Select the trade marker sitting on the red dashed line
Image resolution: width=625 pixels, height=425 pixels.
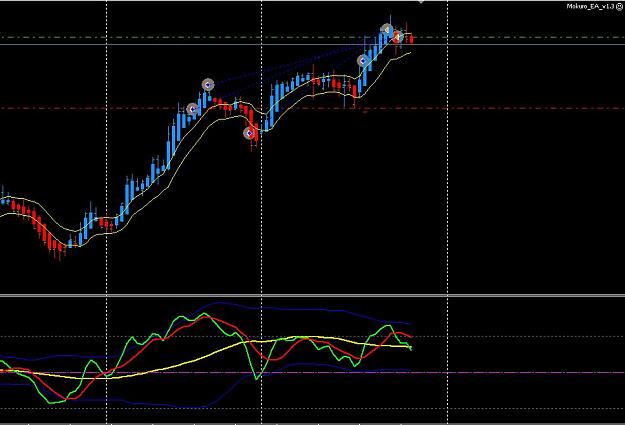(x=193, y=108)
